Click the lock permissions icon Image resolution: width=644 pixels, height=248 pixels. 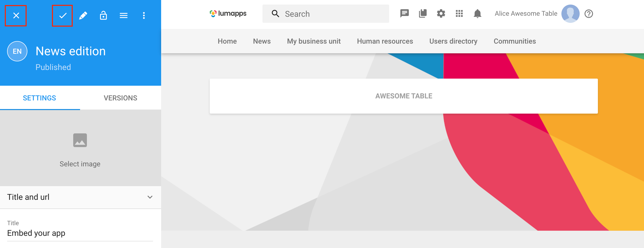click(x=103, y=15)
